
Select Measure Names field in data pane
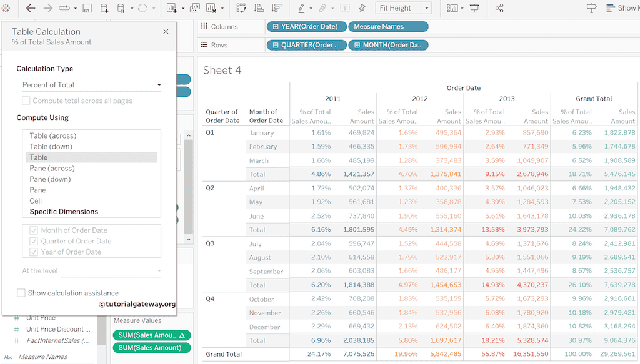(43, 357)
